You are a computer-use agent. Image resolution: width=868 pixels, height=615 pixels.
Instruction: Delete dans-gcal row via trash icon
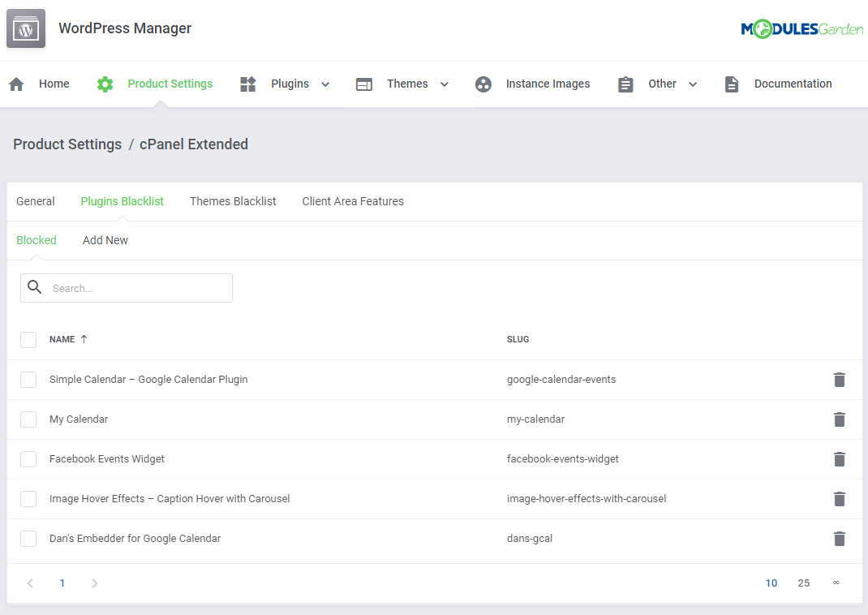point(840,539)
